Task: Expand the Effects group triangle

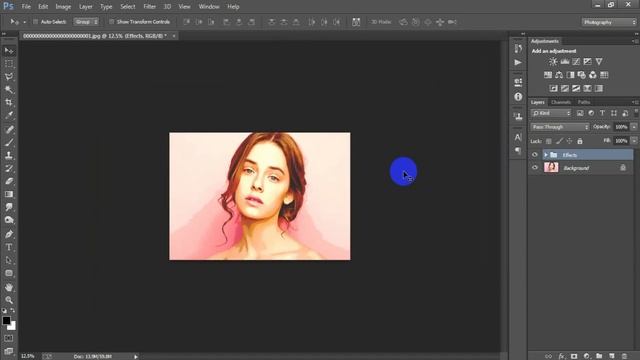Action: tap(546, 155)
